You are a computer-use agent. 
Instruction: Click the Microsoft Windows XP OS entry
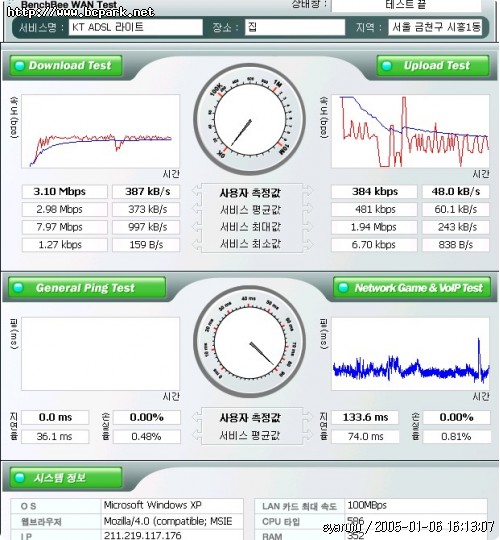153,505
